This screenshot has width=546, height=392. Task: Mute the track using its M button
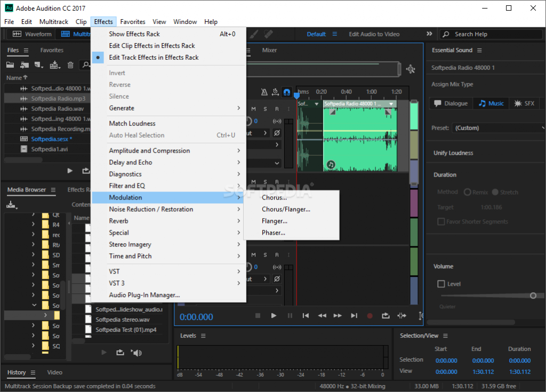(253, 109)
